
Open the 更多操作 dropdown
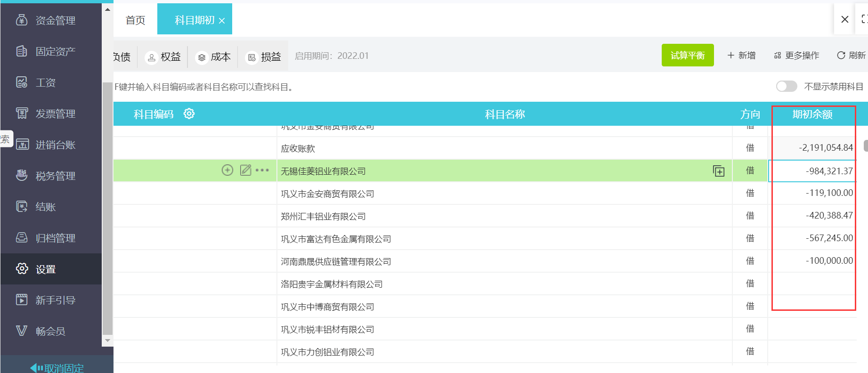[x=796, y=56]
